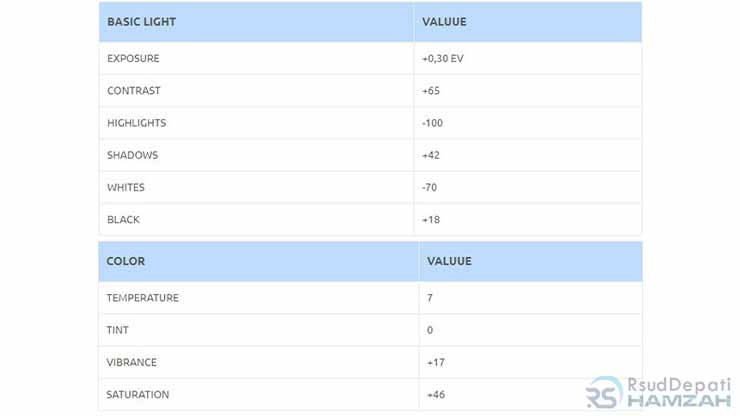Click the +0,30 EV exposure value

443,59
